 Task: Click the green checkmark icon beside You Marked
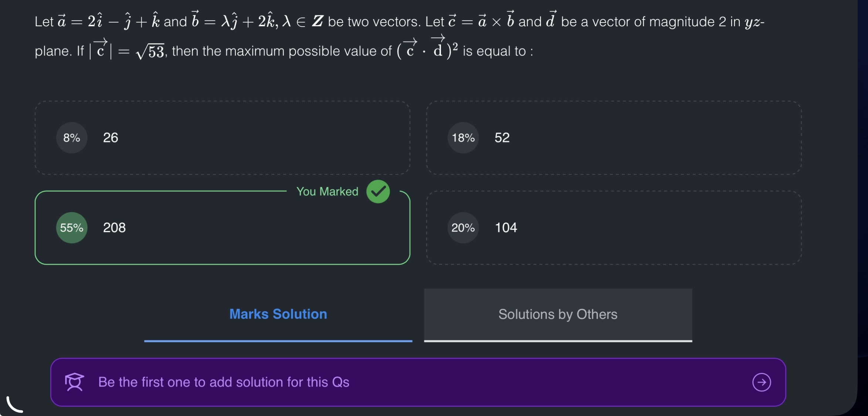(378, 191)
